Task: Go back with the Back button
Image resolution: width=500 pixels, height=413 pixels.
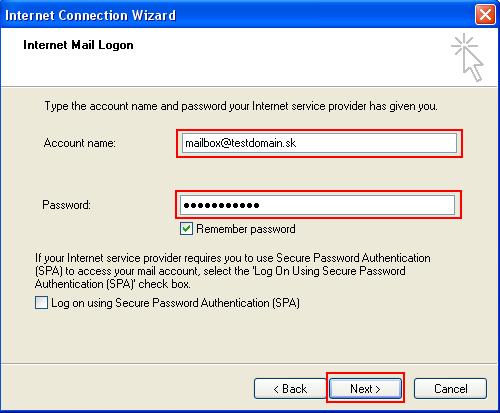Action: click(290, 389)
